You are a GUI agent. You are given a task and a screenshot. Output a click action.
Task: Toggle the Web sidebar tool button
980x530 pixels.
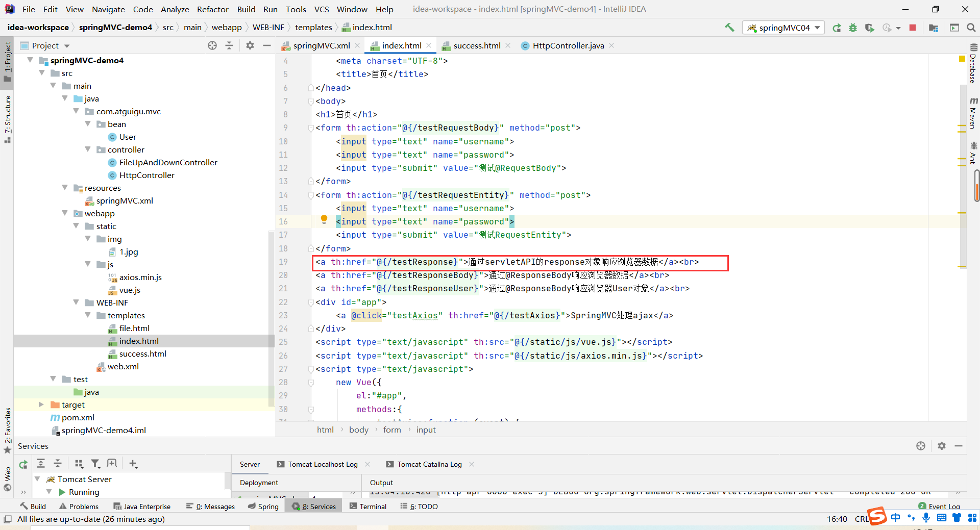[x=7, y=479]
